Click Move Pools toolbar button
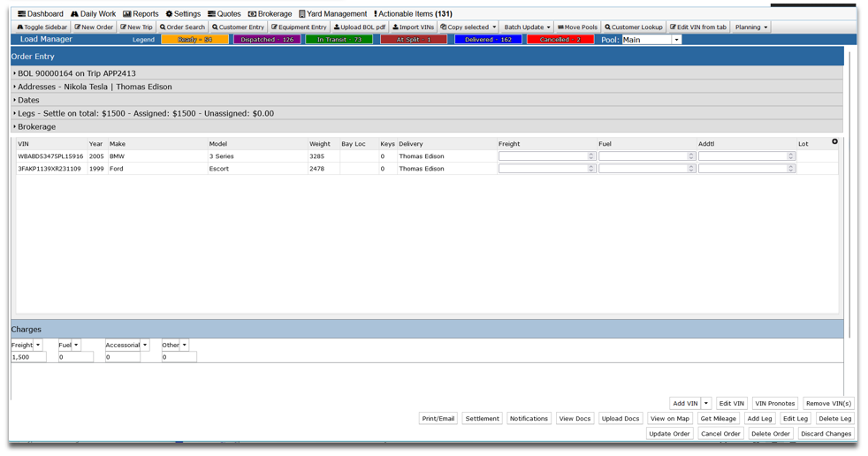 point(577,27)
